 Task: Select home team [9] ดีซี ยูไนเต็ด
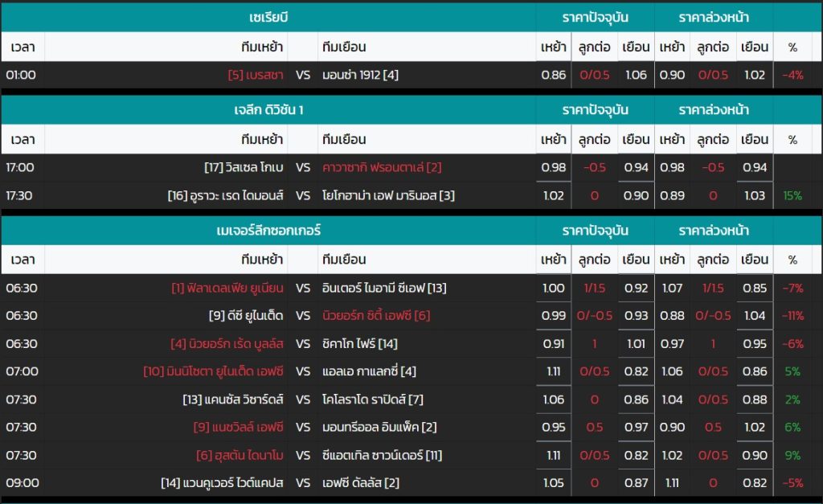tap(246, 316)
